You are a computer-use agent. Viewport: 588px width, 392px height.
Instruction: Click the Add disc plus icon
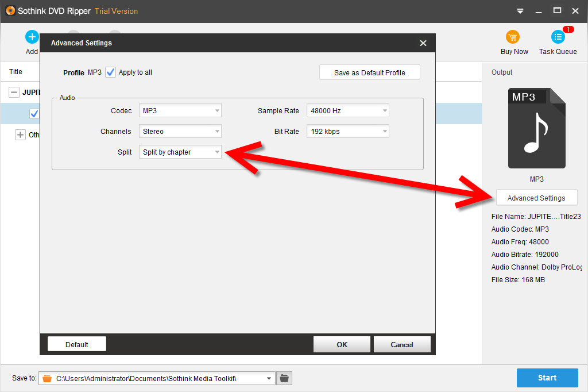tap(32, 37)
